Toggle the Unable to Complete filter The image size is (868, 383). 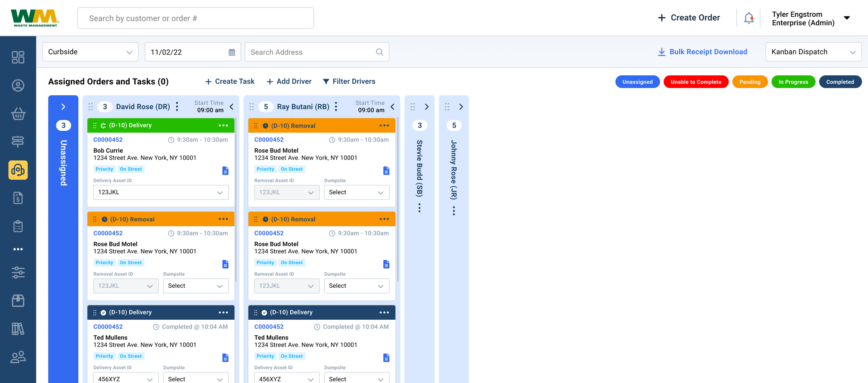tap(696, 82)
